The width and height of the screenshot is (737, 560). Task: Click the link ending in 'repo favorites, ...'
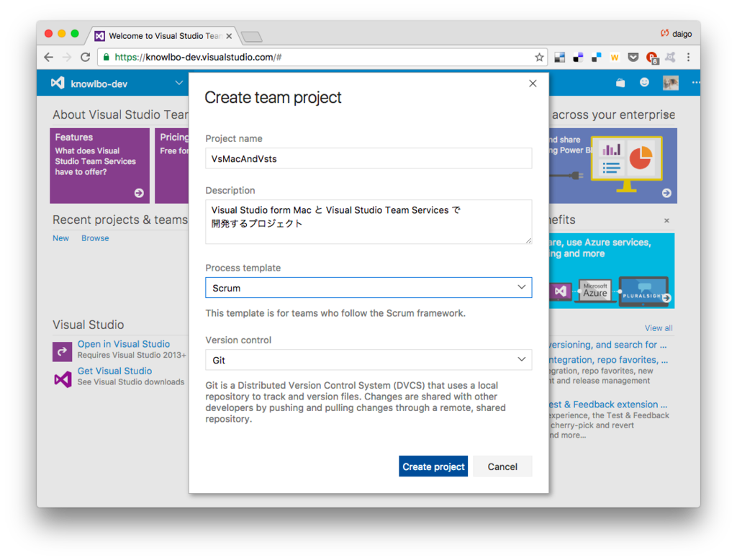pyautogui.click(x=609, y=360)
